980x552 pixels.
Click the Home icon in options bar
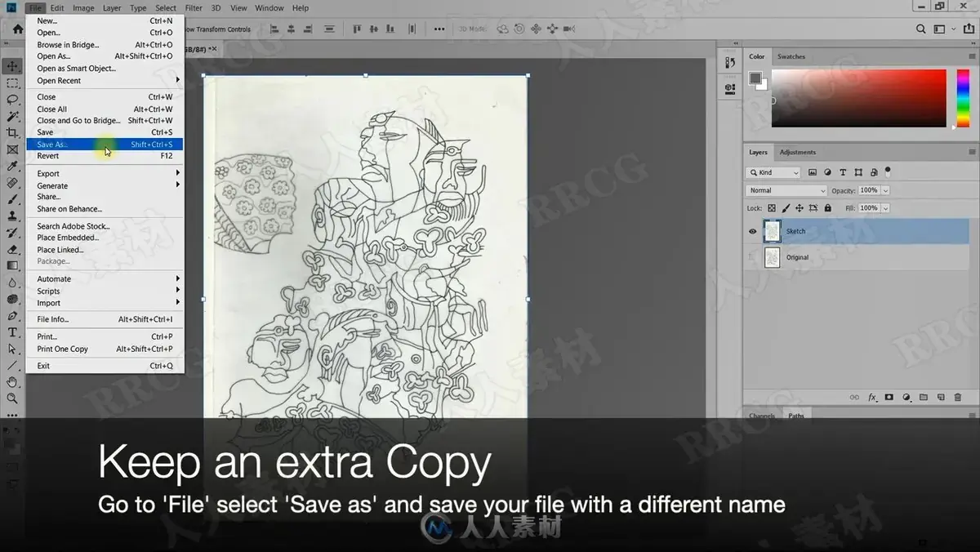pos(18,29)
